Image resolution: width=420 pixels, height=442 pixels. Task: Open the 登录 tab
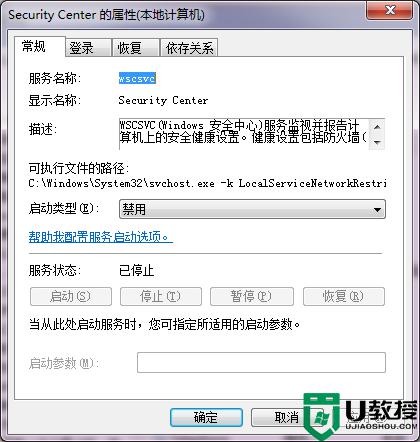tap(88, 48)
